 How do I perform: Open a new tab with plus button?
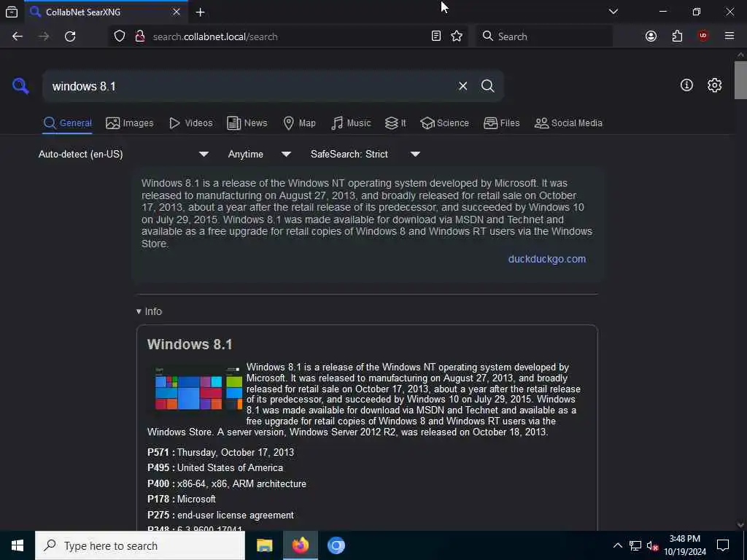[x=200, y=12]
